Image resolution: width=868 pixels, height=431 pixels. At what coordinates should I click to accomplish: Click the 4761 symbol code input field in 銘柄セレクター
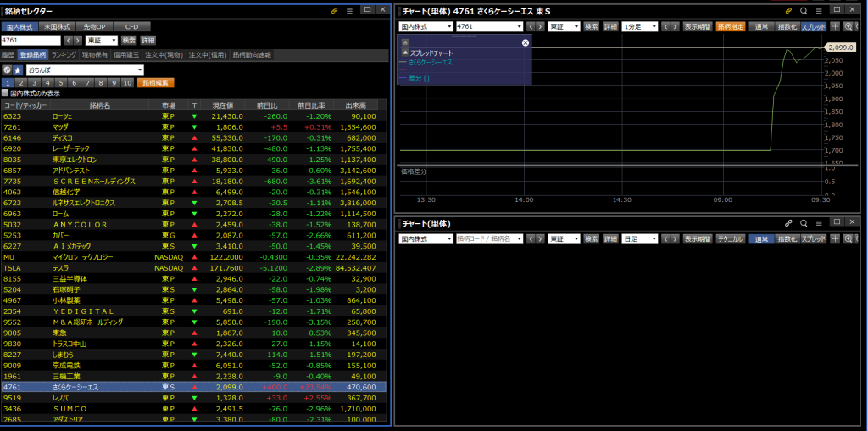pos(31,40)
